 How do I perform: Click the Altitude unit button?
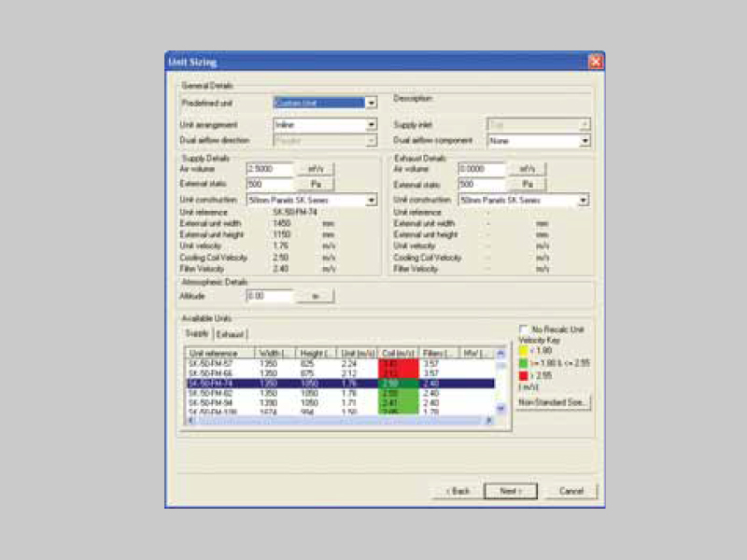pyautogui.click(x=315, y=296)
